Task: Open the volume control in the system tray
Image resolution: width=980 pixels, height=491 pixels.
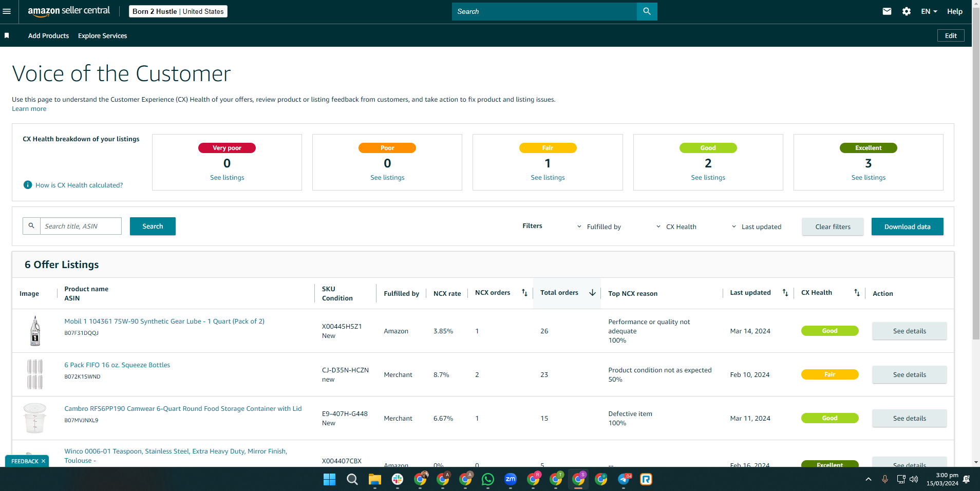Action: pos(914,479)
